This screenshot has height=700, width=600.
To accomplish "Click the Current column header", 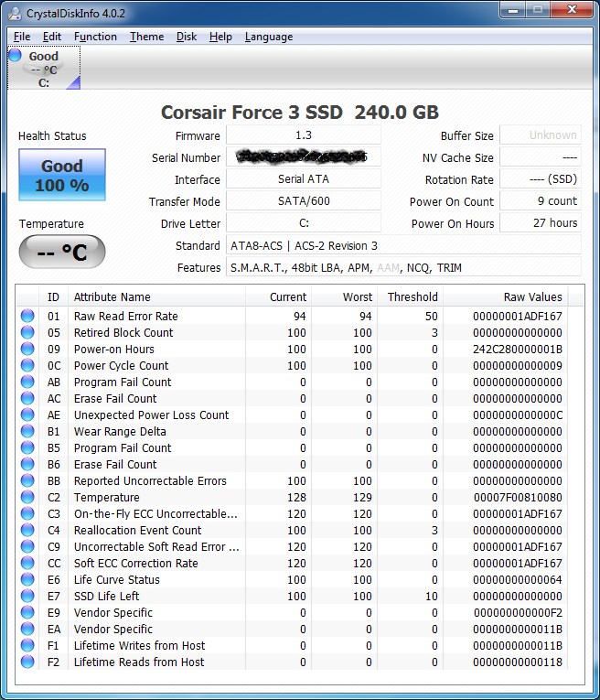I will tap(278, 296).
